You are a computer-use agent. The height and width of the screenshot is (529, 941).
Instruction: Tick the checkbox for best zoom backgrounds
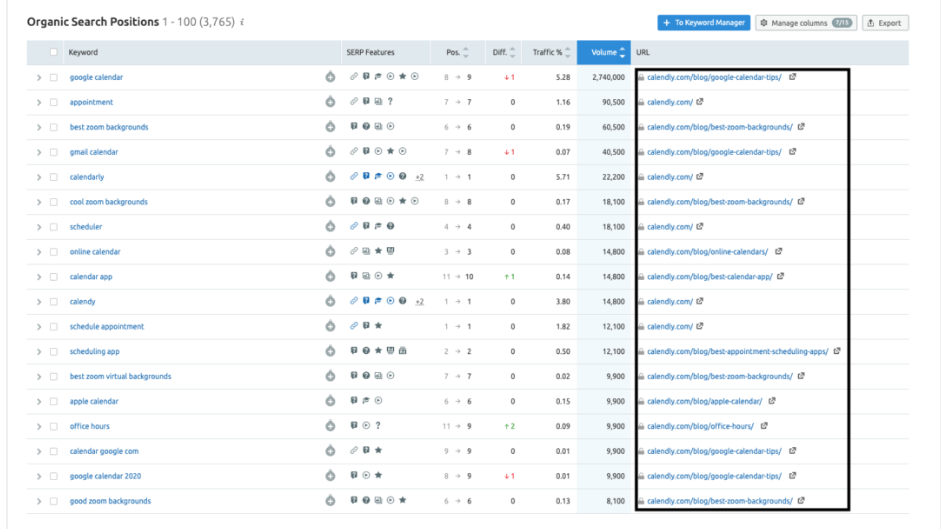(x=53, y=127)
